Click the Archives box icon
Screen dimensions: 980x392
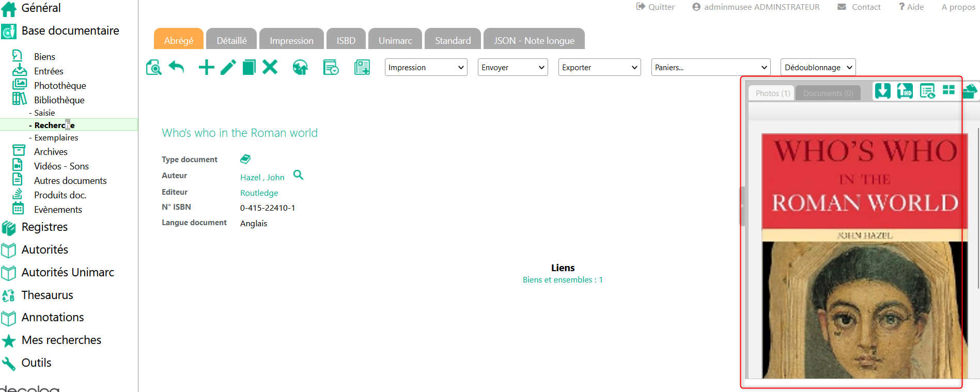pyautogui.click(x=19, y=150)
